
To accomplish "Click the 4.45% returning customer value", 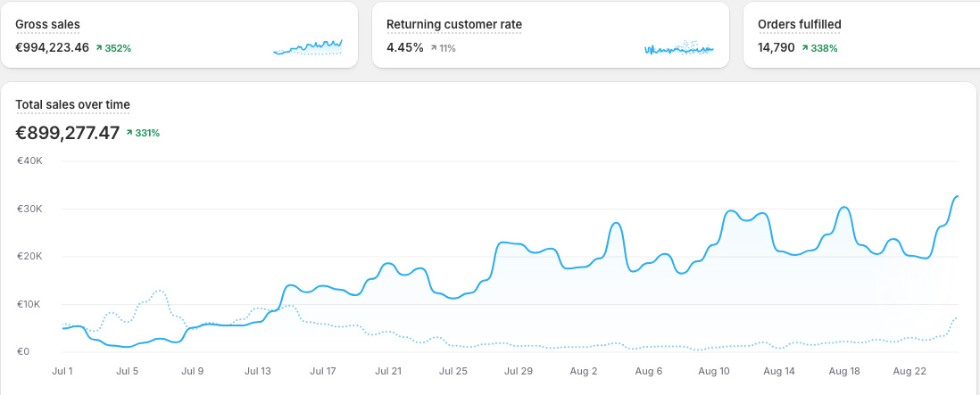I will coord(404,47).
